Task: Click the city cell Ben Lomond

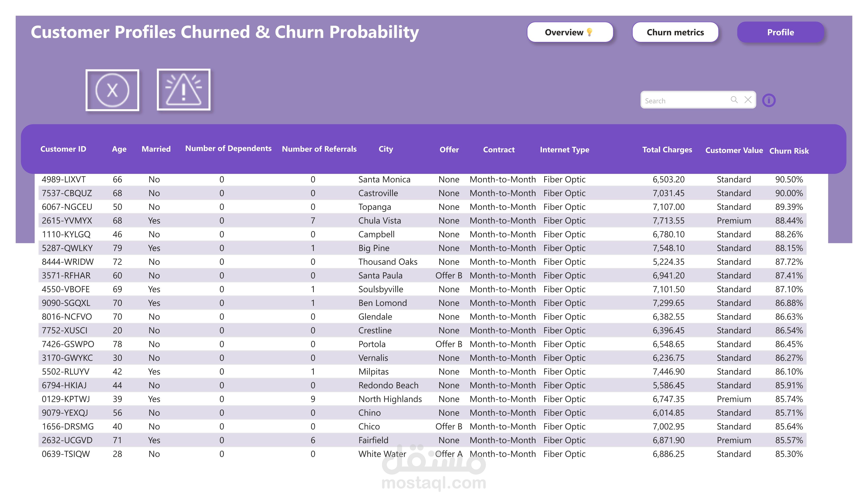Action: point(383,303)
